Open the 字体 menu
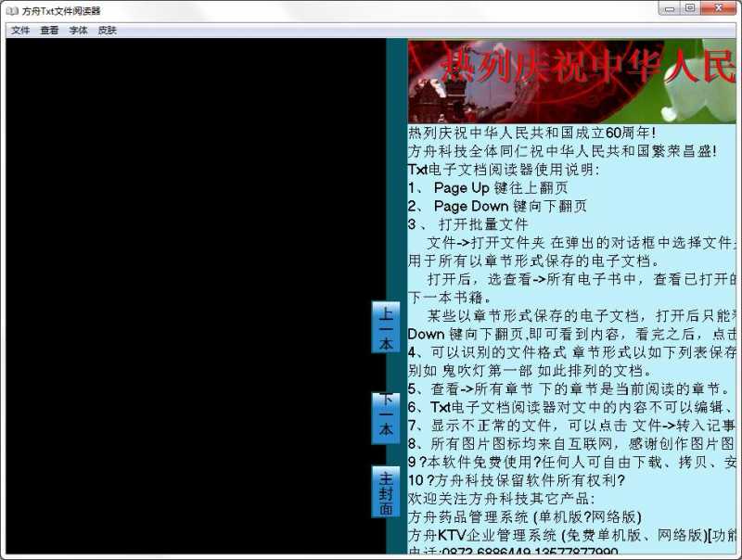This screenshot has height=560, width=742. 77,31
